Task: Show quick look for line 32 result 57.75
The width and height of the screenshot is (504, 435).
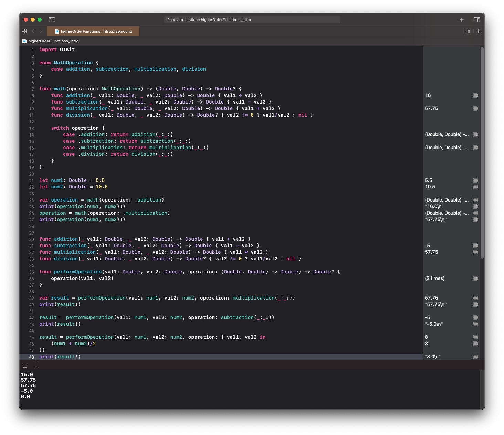Action: (x=475, y=252)
